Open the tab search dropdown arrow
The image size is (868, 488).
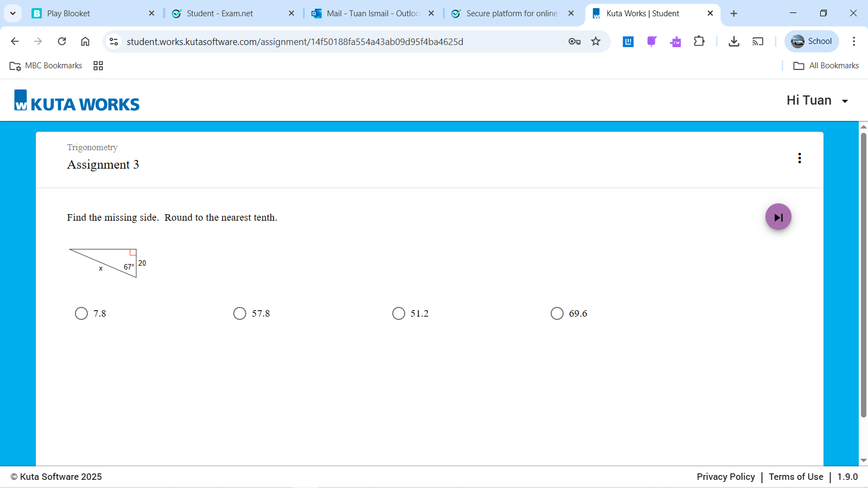(x=13, y=14)
